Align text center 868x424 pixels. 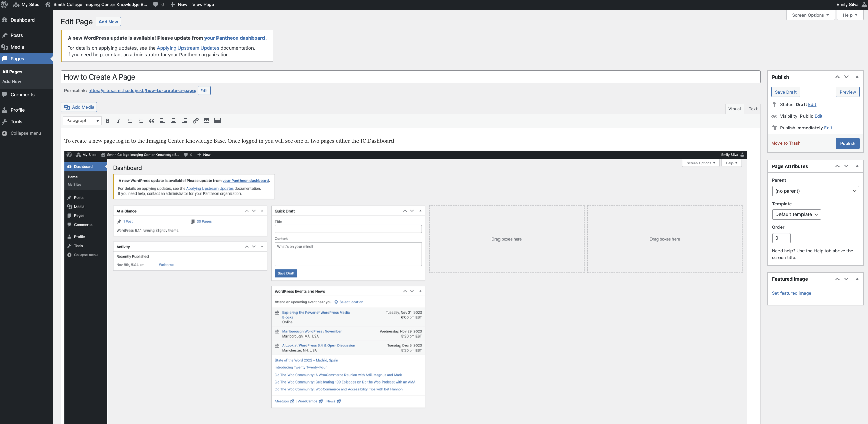pyautogui.click(x=174, y=121)
